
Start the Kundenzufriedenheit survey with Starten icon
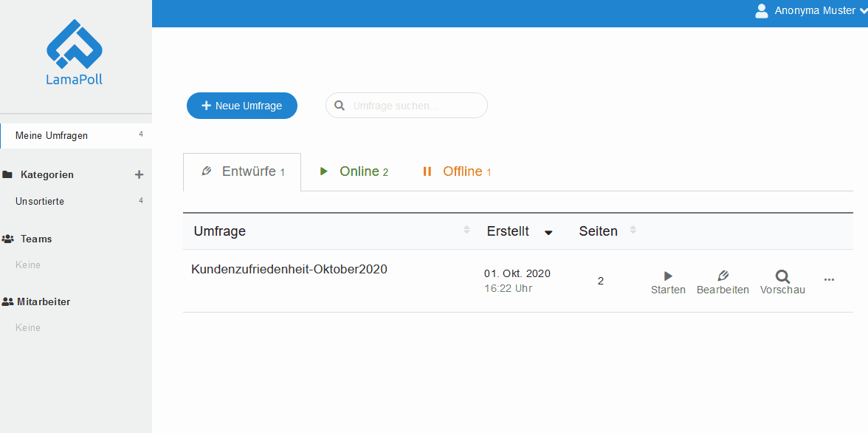click(668, 276)
